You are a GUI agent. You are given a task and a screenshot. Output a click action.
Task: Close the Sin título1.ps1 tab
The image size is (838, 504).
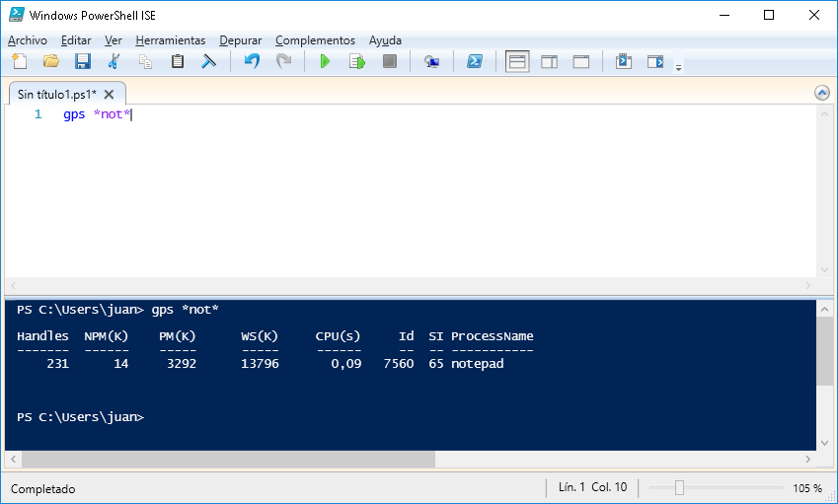click(x=110, y=95)
